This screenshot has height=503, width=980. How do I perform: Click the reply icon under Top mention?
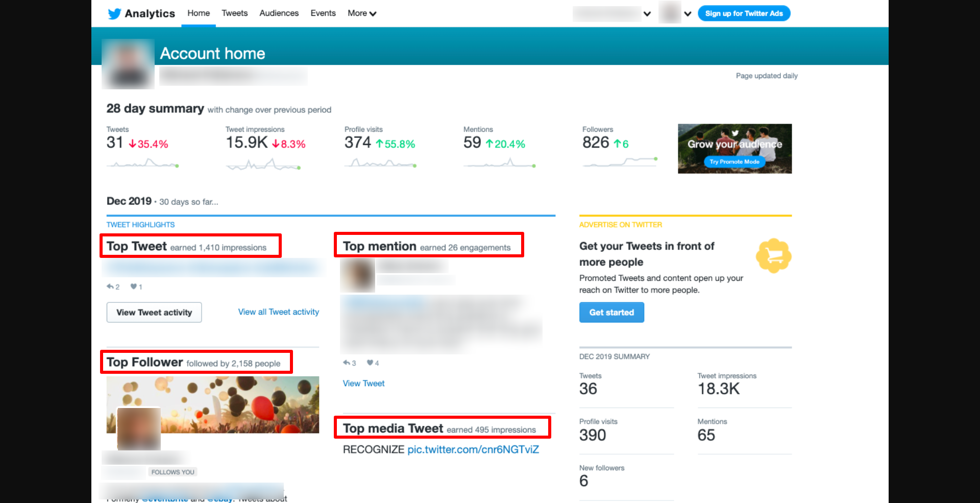[347, 363]
